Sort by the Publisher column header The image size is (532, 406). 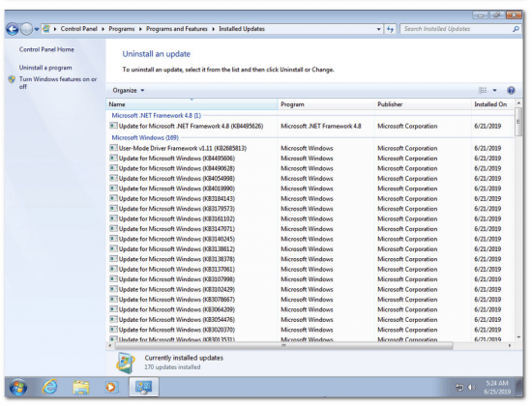423,104
